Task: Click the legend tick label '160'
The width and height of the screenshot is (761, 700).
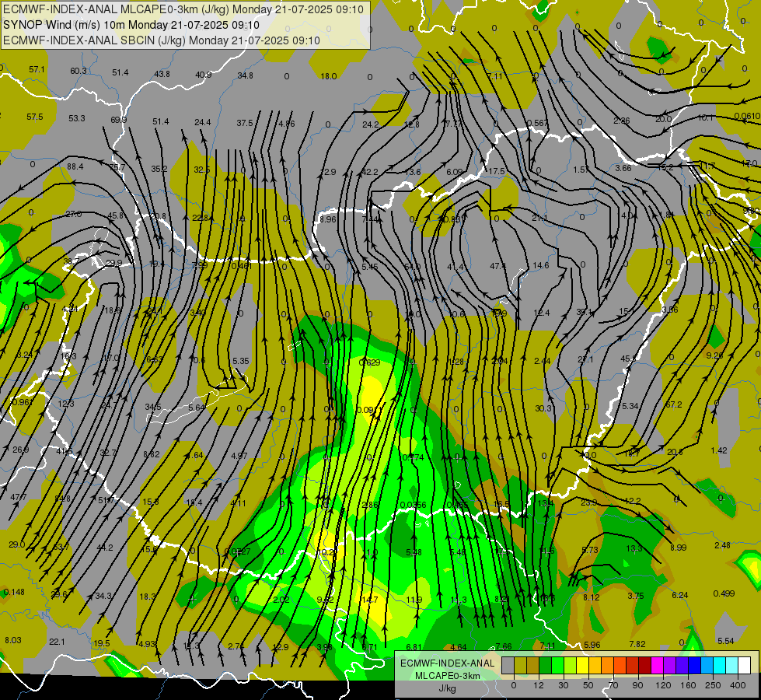Action: tap(688, 685)
